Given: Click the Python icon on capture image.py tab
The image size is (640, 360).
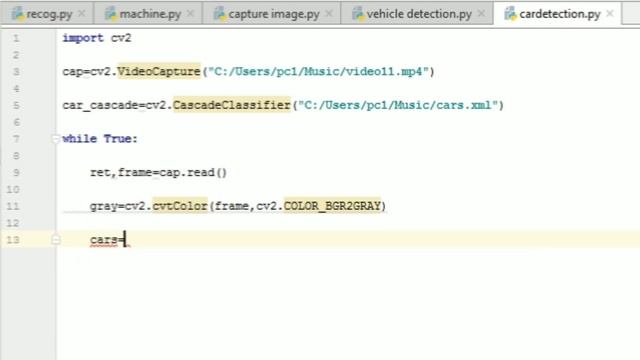Looking at the screenshot, I should coord(220,14).
